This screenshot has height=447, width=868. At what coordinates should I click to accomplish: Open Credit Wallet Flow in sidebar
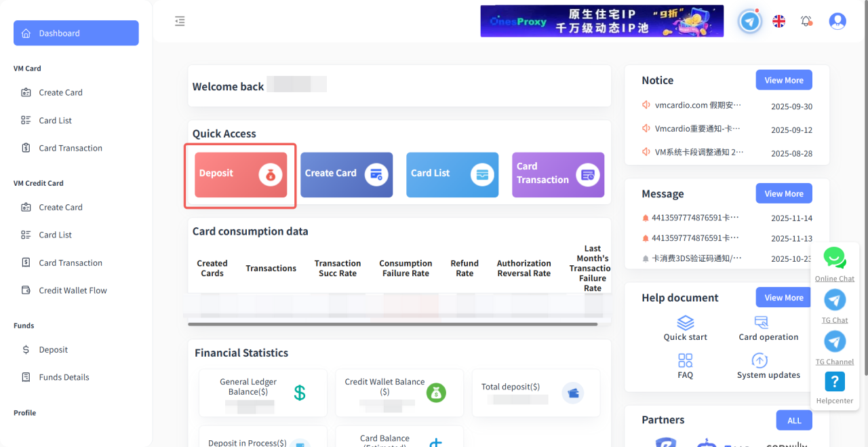[x=73, y=290]
